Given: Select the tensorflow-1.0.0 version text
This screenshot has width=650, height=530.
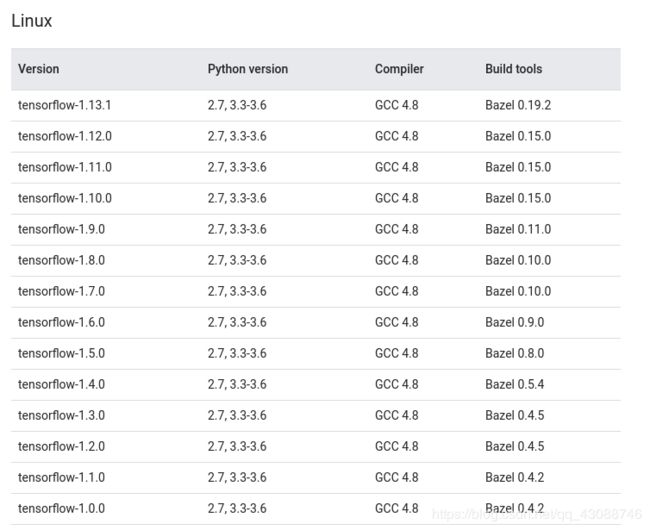Looking at the screenshot, I should tap(61, 508).
